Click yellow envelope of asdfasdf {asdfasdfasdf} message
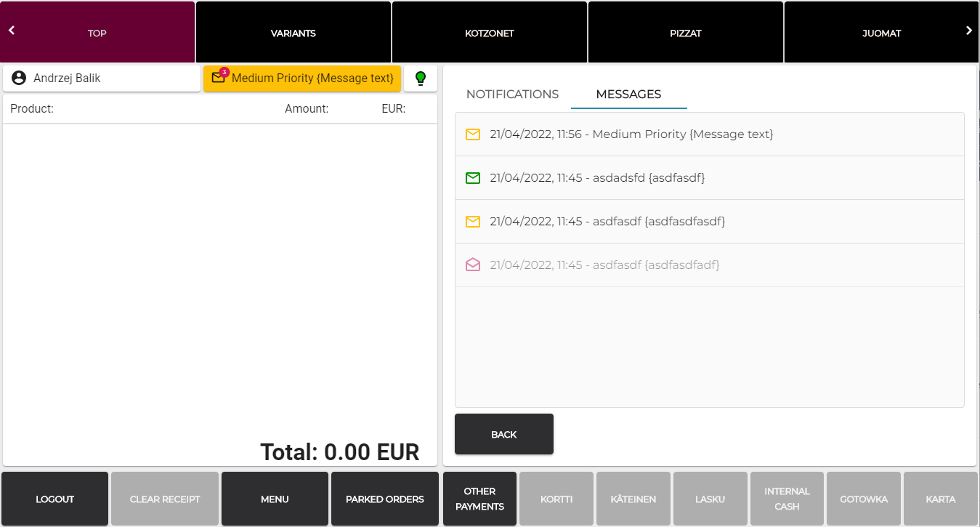The height and width of the screenshot is (527, 980). [x=473, y=222]
